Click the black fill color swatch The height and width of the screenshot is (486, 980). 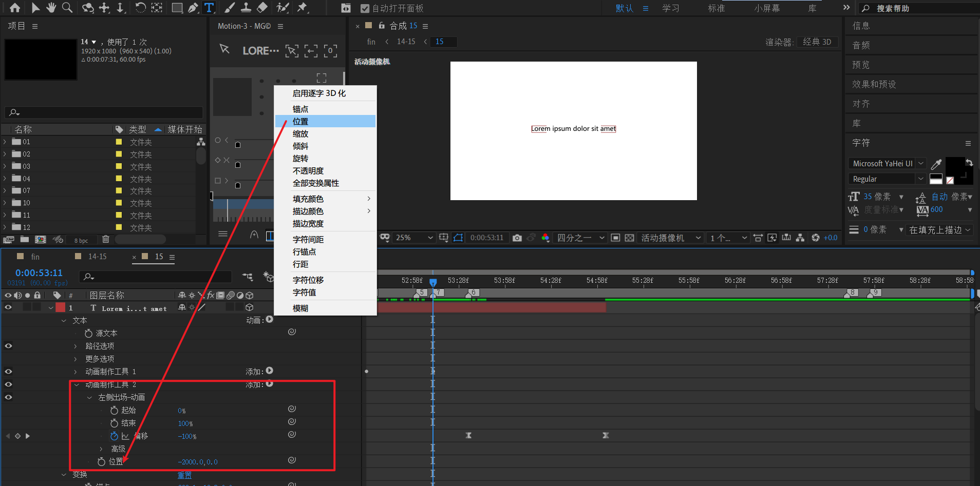point(955,167)
